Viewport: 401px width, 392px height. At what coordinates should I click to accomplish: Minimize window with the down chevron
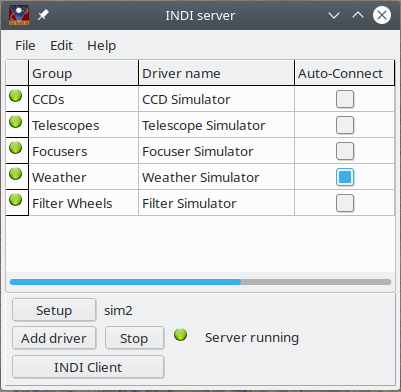pyautogui.click(x=334, y=15)
